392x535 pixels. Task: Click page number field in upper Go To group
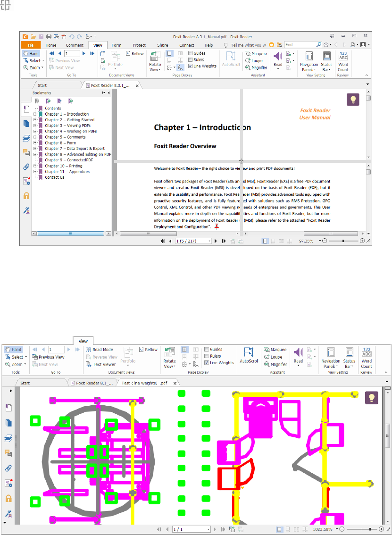72,54
